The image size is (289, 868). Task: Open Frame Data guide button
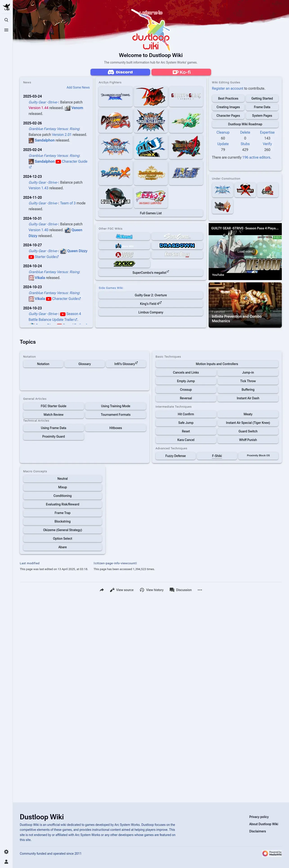pos(262,107)
